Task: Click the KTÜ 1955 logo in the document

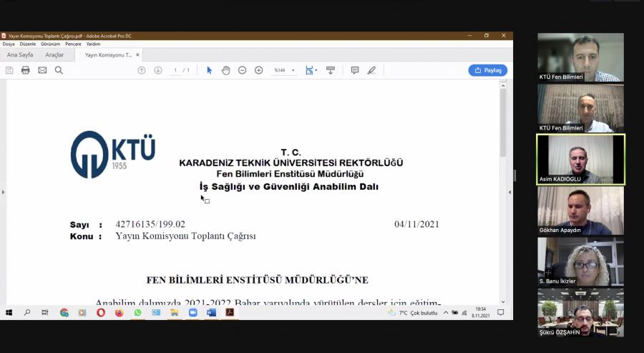Action: point(113,155)
